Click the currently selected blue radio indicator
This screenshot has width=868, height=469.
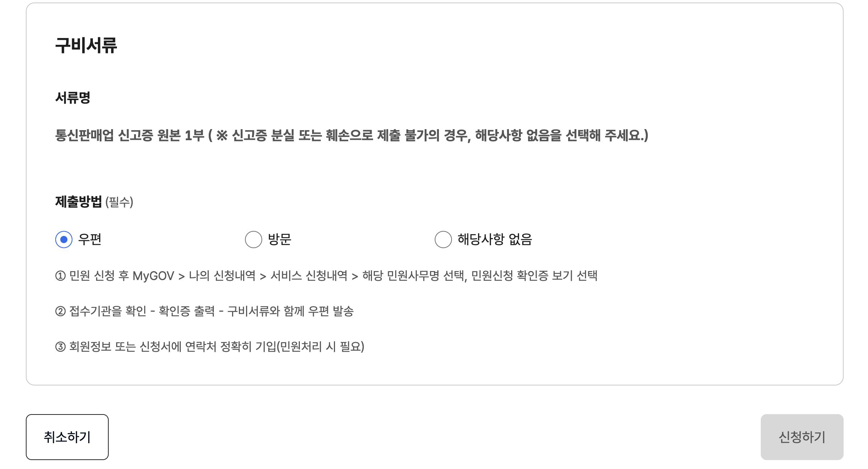coord(64,240)
